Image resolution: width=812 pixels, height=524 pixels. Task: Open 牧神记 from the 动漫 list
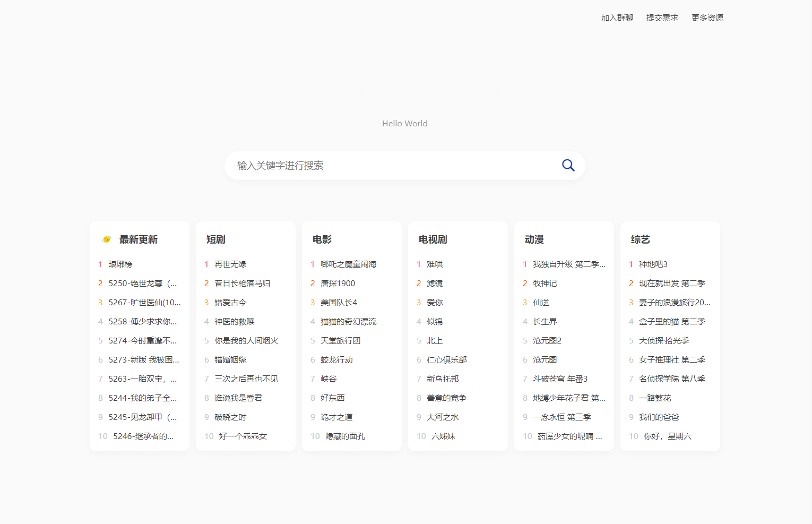(545, 283)
